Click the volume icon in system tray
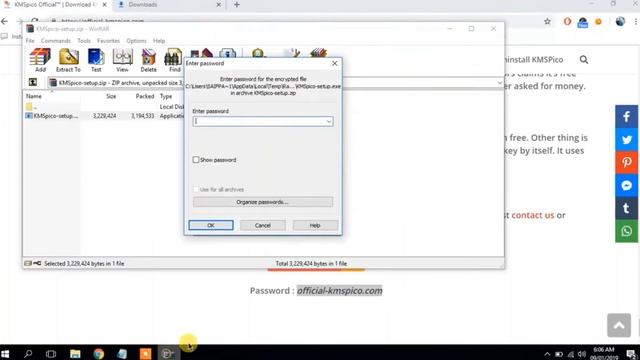Viewport: 640px width, 360px height. click(581, 354)
